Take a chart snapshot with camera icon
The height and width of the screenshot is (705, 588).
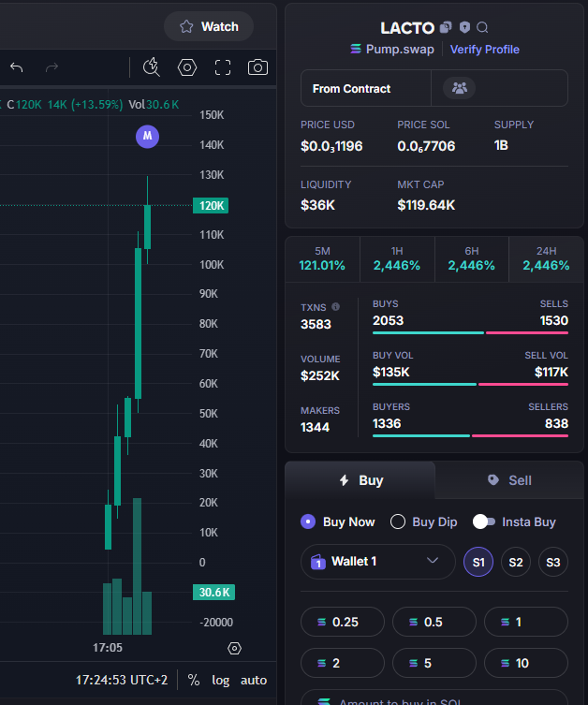pyautogui.click(x=258, y=67)
